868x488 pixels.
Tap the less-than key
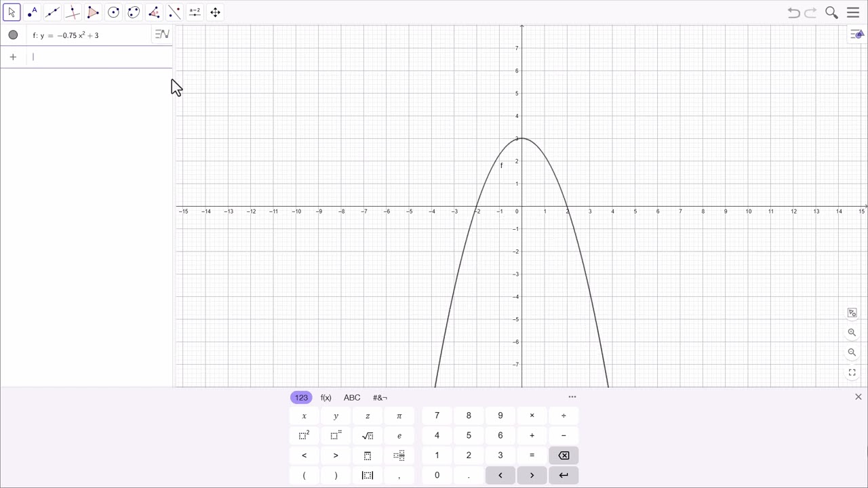point(304,455)
